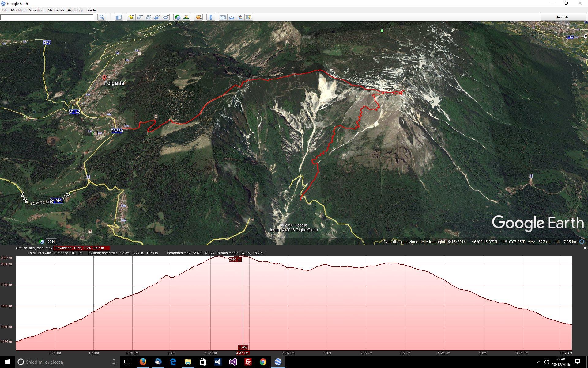The image size is (588, 368).
Task: Open the Modifica menu
Action: 18,10
